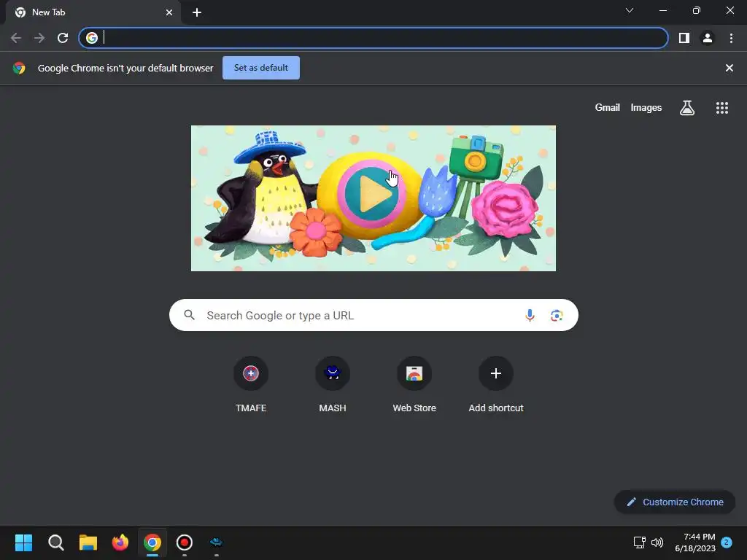This screenshot has height=560, width=747.
Task: Open the clock showing 7:44 PM
Action: [695, 542]
